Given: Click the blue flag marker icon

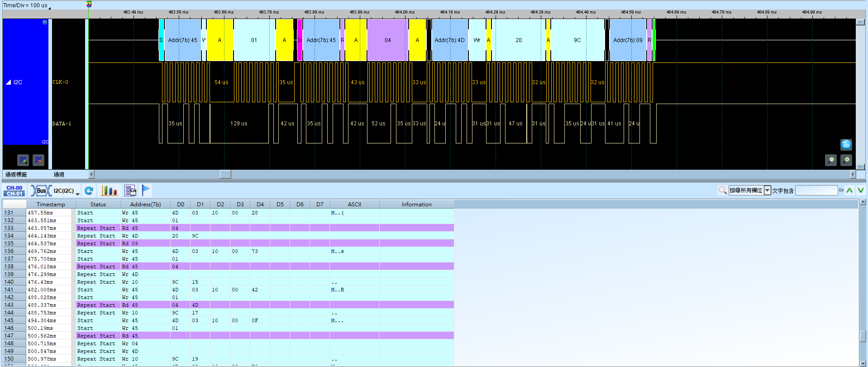Looking at the screenshot, I should pos(146,191).
